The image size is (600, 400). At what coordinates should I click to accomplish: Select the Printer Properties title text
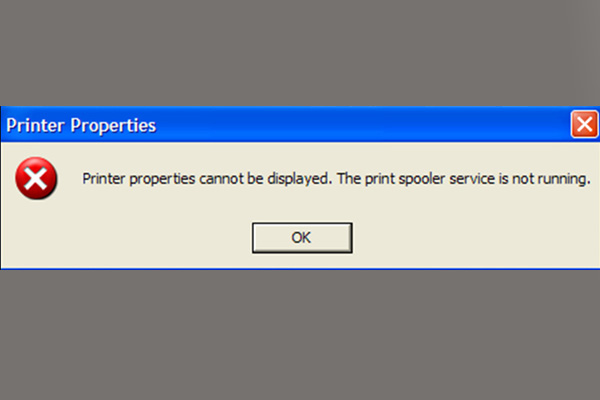pos(81,125)
